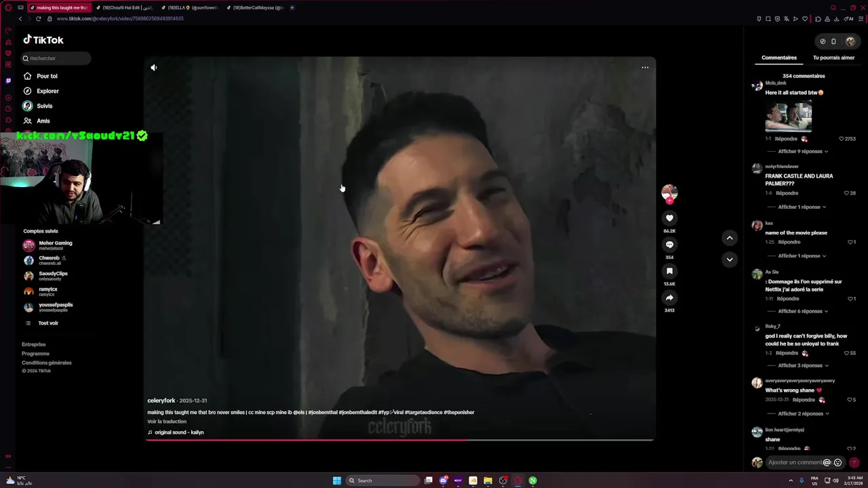Expand Afficher 3 réponses under Roky_7
This screenshot has height=488, width=868.
pyautogui.click(x=803, y=365)
